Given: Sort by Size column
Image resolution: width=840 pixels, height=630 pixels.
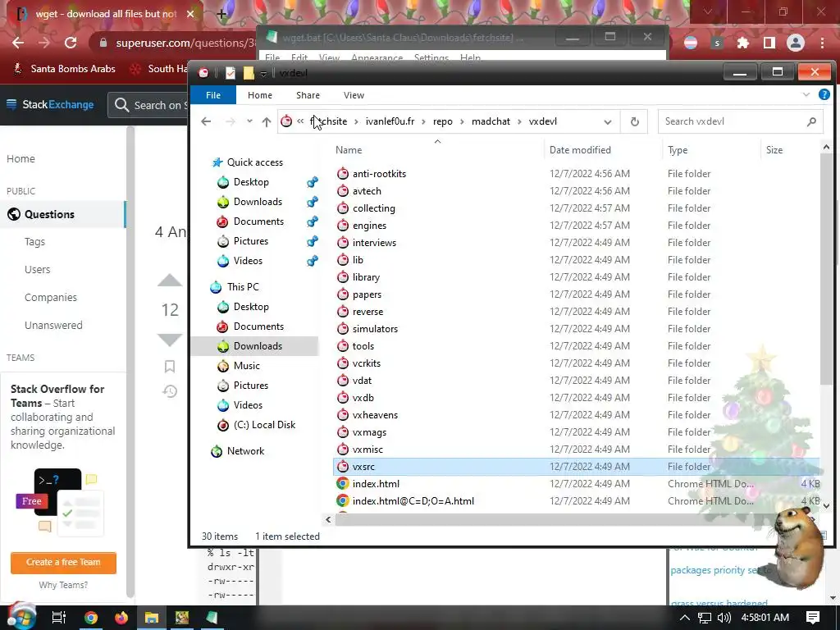Looking at the screenshot, I should [x=774, y=150].
